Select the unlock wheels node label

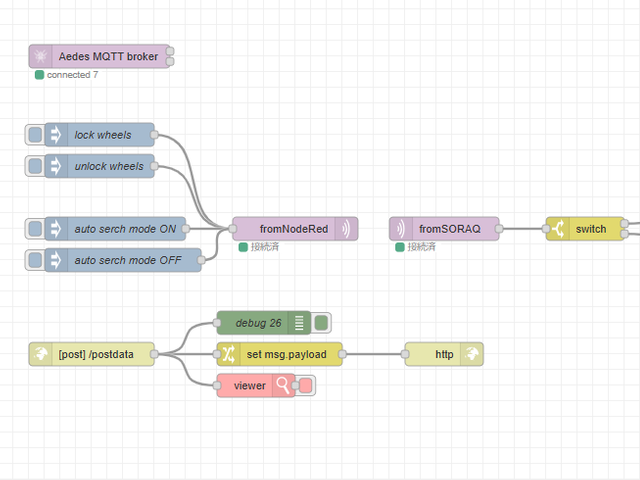click(x=109, y=167)
